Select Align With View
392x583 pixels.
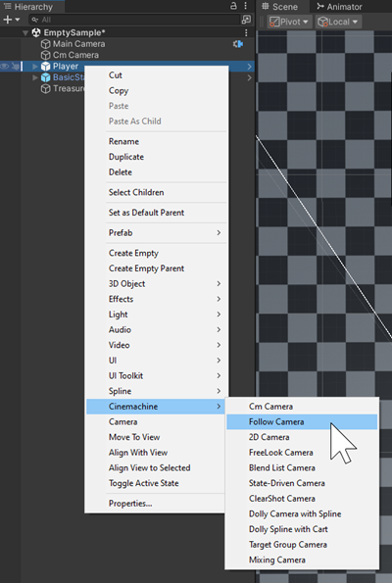[157, 453]
